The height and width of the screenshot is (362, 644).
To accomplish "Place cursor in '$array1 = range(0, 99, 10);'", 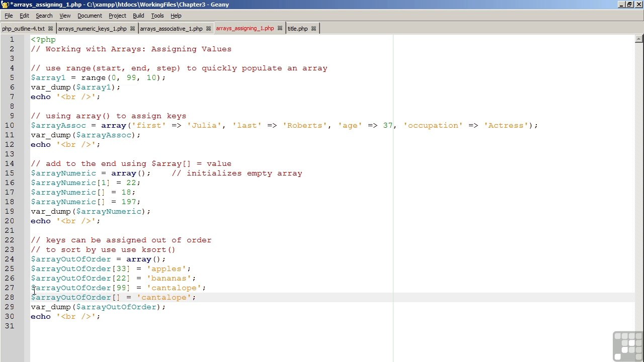I will click(98, 77).
